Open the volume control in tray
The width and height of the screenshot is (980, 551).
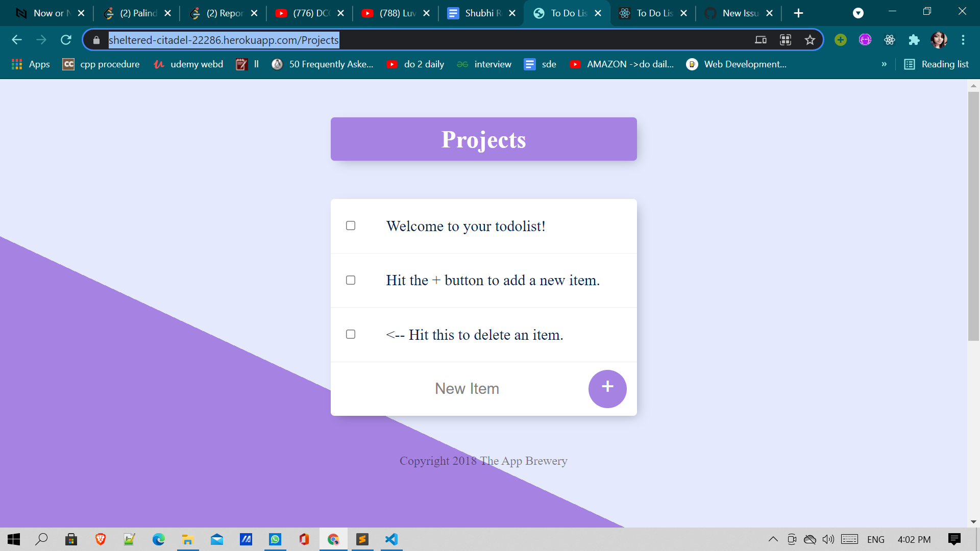pos(828,539)
